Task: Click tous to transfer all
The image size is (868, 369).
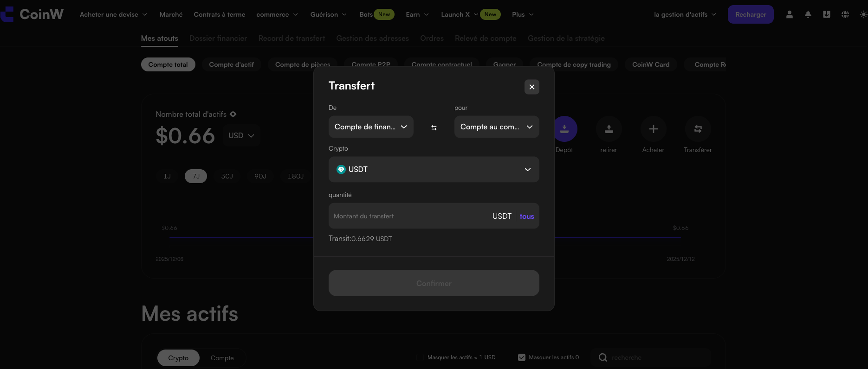Action: [527, 216]
